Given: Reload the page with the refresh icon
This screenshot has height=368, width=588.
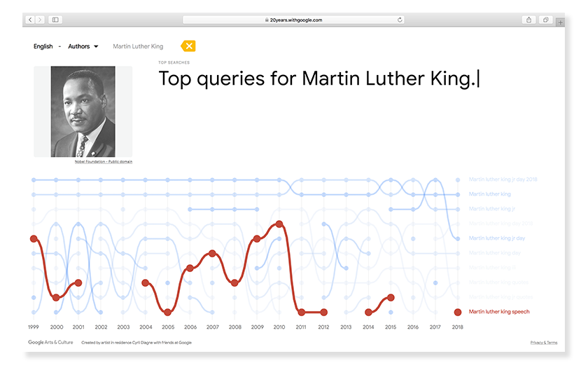Looking at the screenshot, I should (400, 20).
